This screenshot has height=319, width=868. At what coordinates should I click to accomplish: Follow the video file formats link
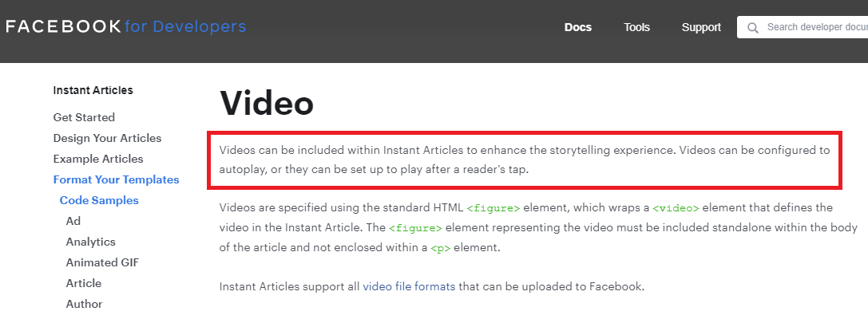point(409,286)
